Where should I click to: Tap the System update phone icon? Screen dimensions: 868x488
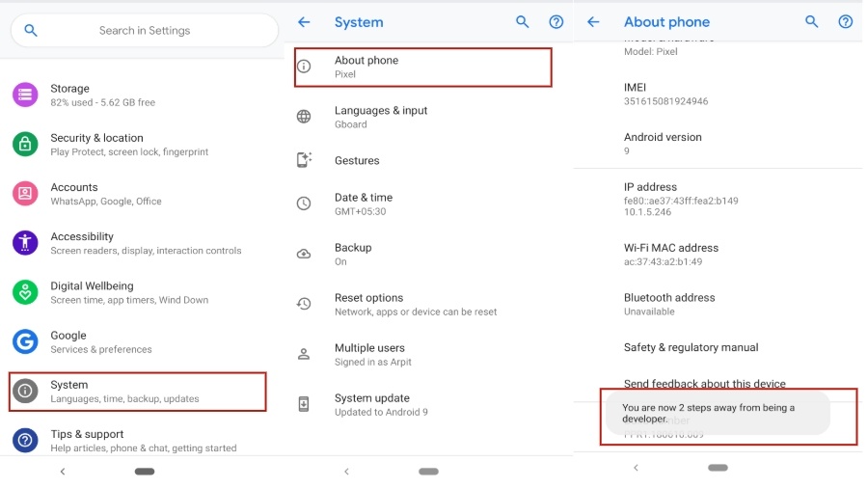304,404
